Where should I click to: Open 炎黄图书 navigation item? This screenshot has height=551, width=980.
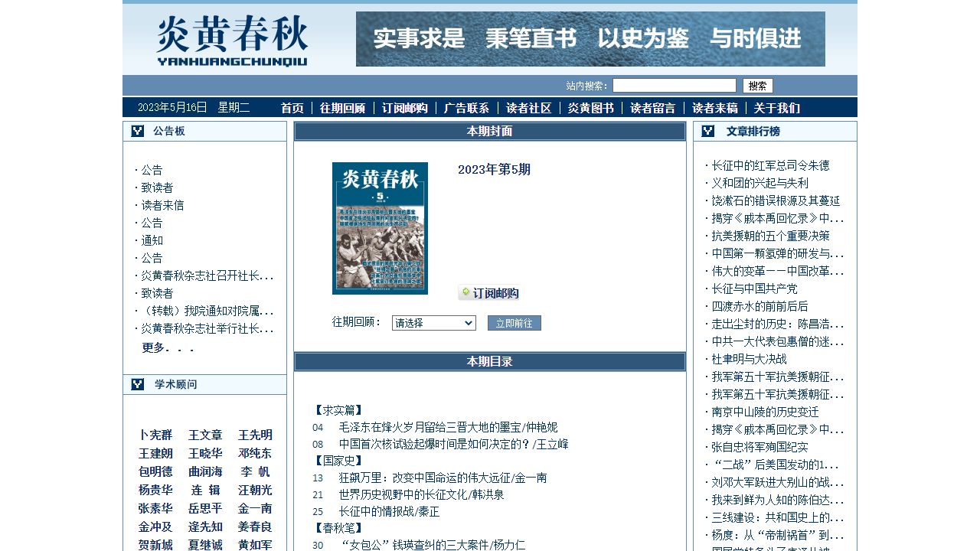591,108
